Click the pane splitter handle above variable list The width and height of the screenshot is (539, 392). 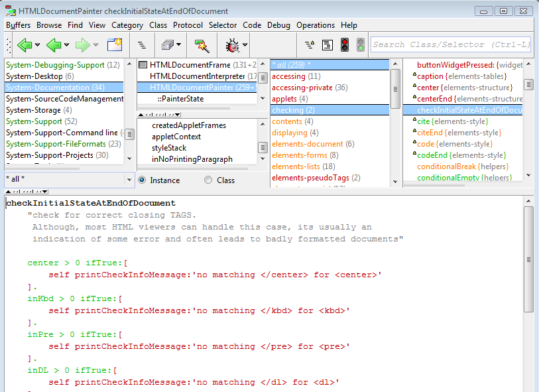(159, 115)
